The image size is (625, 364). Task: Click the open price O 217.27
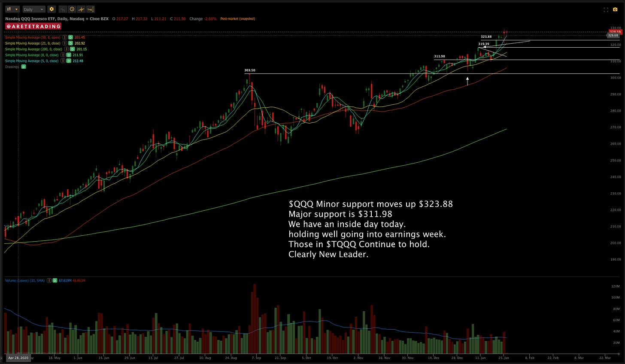[x=120, y=19]
